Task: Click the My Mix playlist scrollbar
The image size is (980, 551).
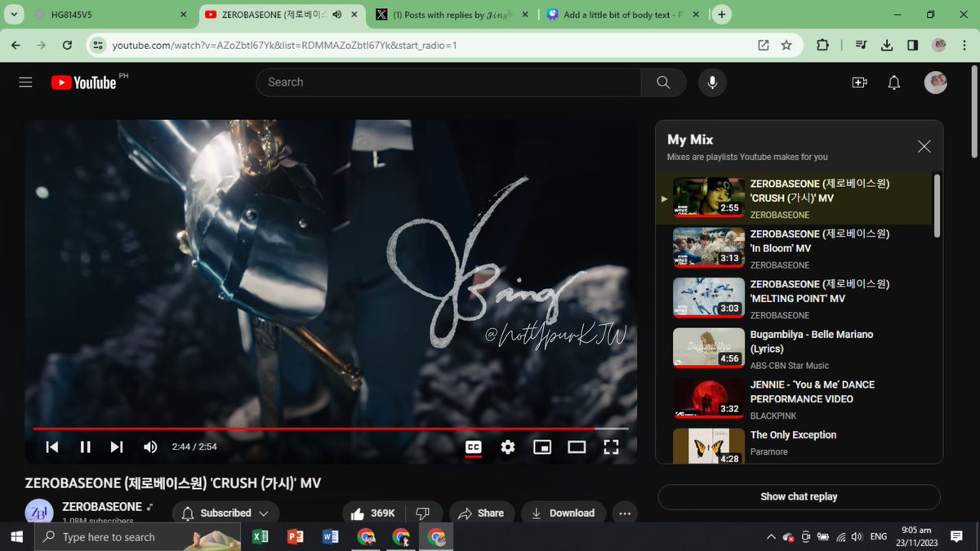Action: 936,205
